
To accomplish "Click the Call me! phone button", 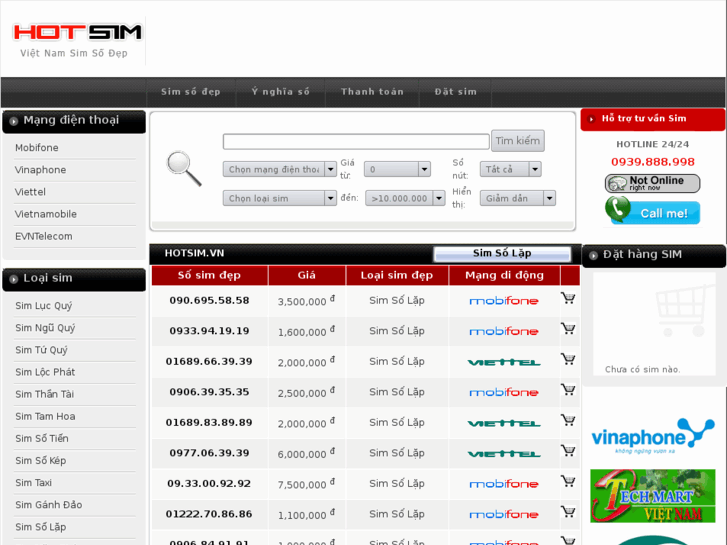I will coord(652,211).
